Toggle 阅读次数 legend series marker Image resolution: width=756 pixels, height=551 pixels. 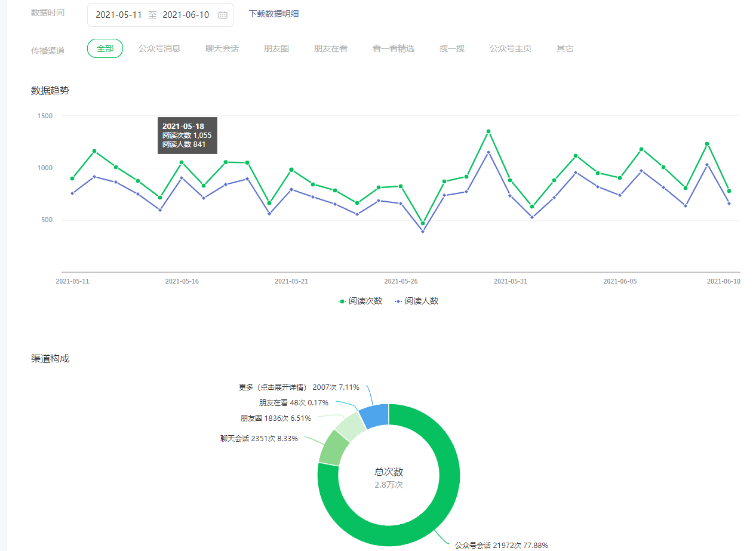[342, 301]
